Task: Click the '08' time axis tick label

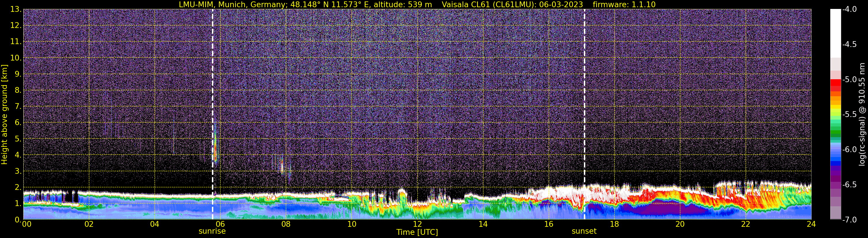Action: (x=286, y=224)
